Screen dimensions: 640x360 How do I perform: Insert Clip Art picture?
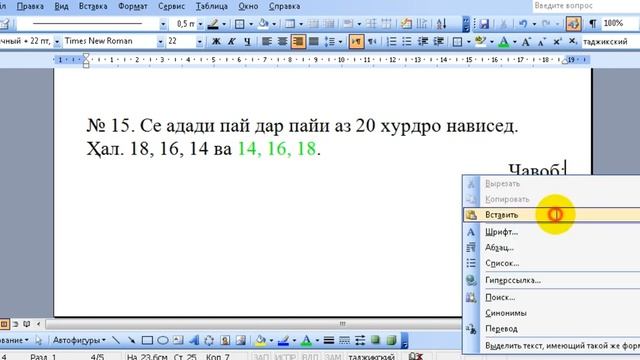pyautogui.click(x=225, y=340)
